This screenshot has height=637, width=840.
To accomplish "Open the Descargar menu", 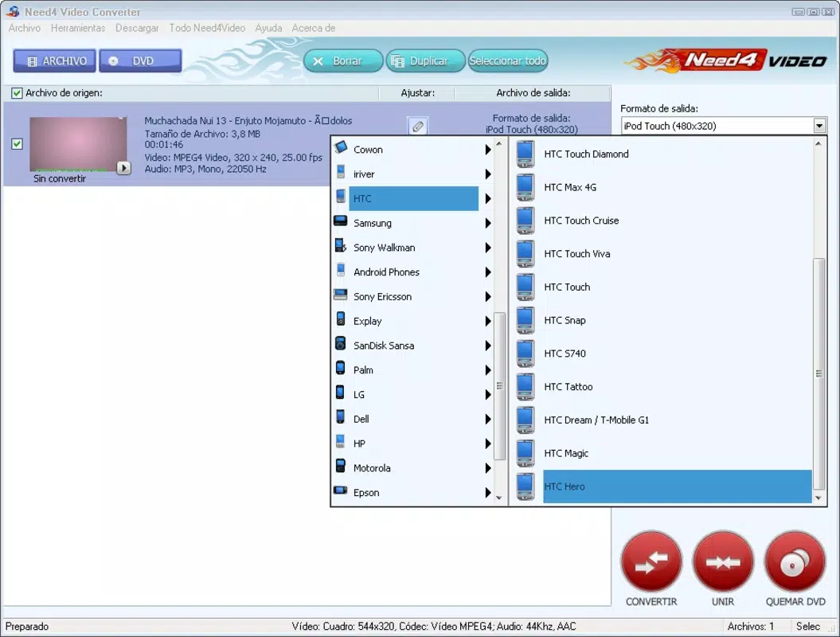I will click(137, 28).
